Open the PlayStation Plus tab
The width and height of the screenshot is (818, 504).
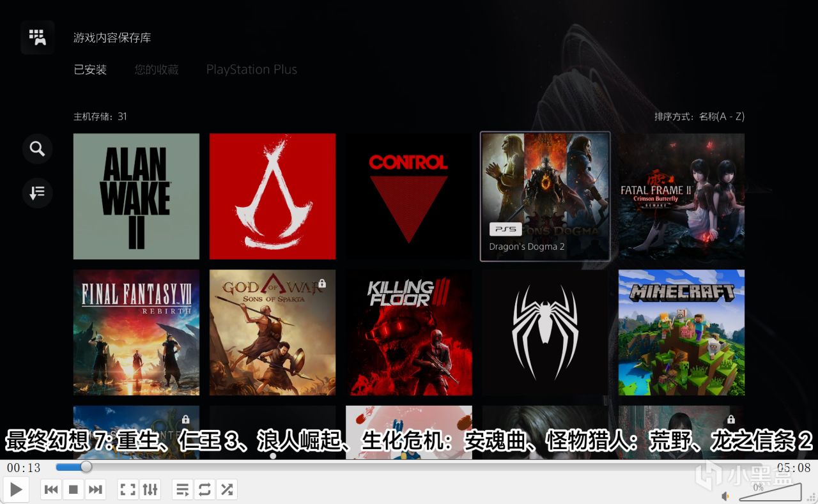252,70
